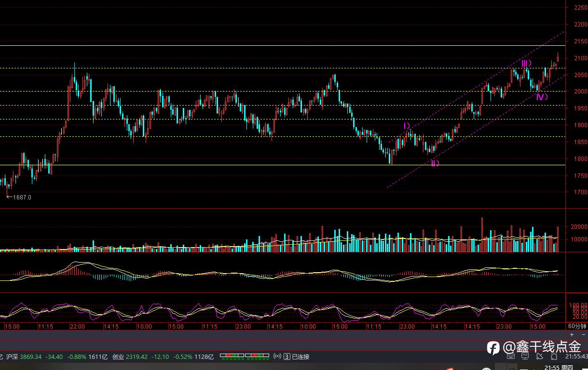Viewport: 588px width, 370px height.
Task: Select the wave I) annotation
Action: 407,126
